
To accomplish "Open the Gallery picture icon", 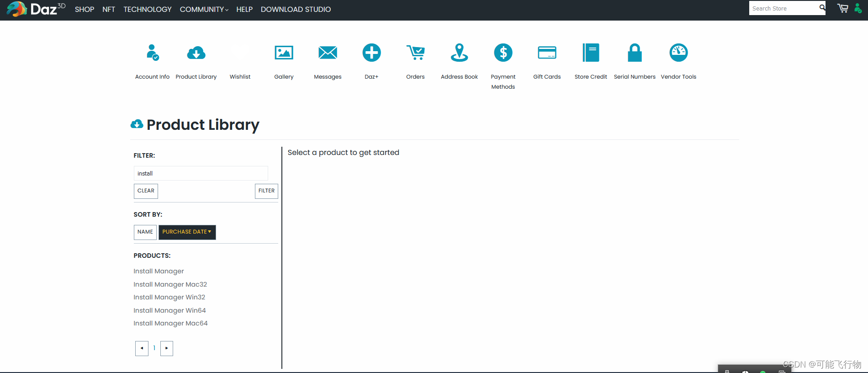I will click(x=284, y=53).
